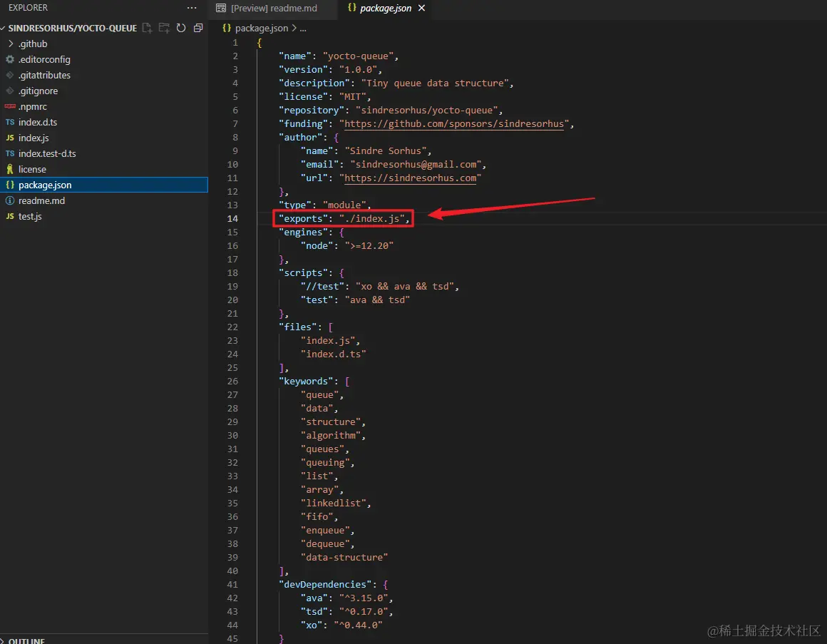Follow the GitHub sponsors funding link
The width and height of the screenshot is (827, 644).
454,124
